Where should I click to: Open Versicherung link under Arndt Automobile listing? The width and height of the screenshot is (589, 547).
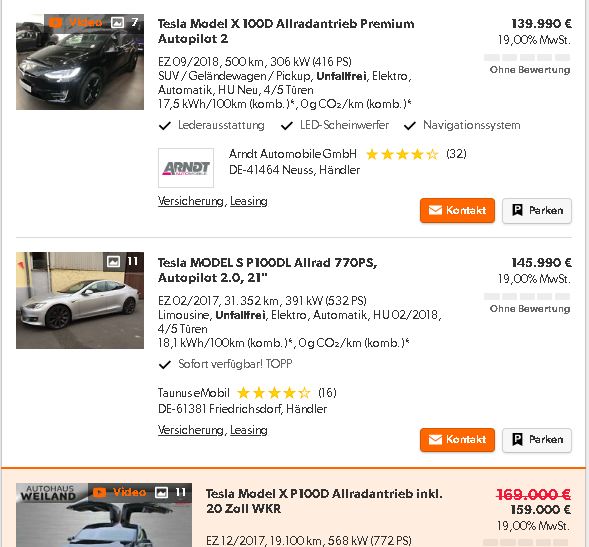click(191, 201)
